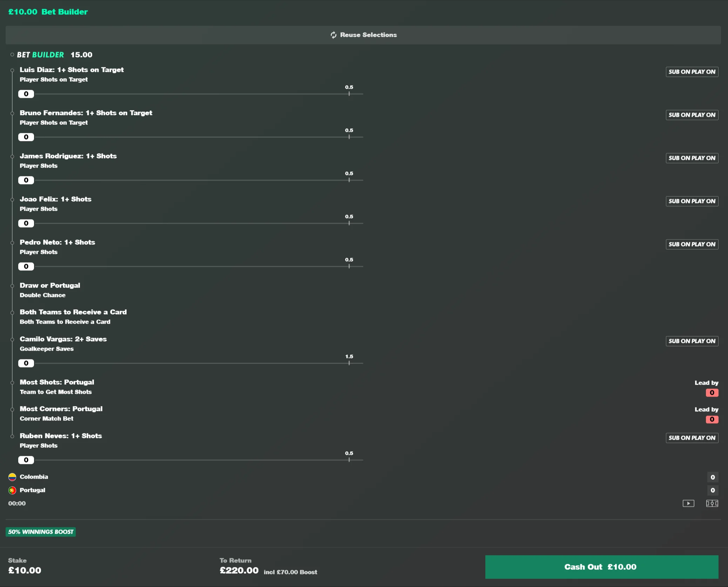Image resolution: width=728 pixels, height=587 pixels.
Task: Click Bruno Fernandes shots on target progress bar
Action: (191, 137)
